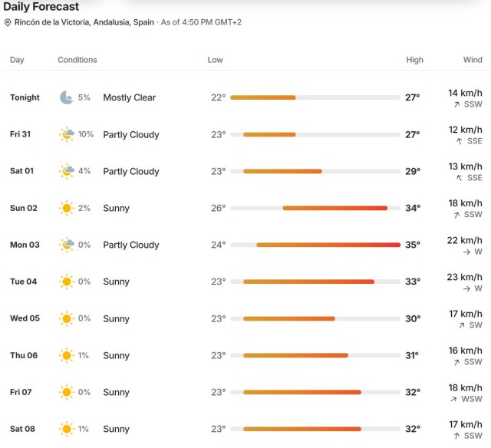The width and height of the screenshot is (491, 448).
Task: Click the partly cloudy icon for Fri 31
Action: (x=67, y=134)
